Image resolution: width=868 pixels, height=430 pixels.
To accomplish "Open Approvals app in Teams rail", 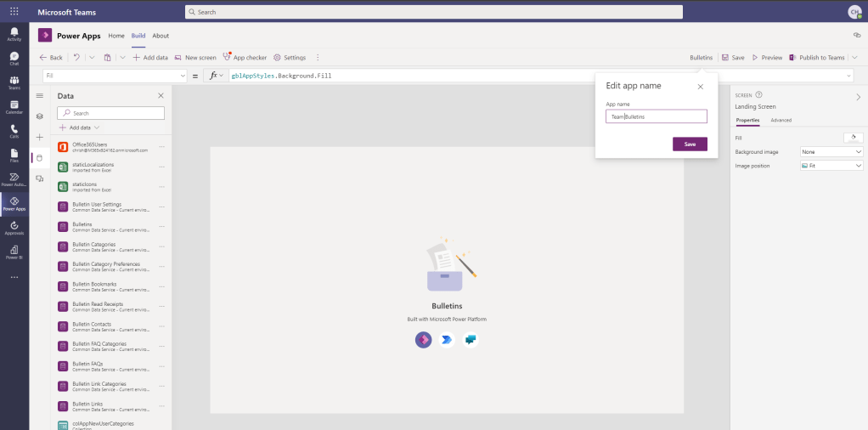I will [14, 227].
